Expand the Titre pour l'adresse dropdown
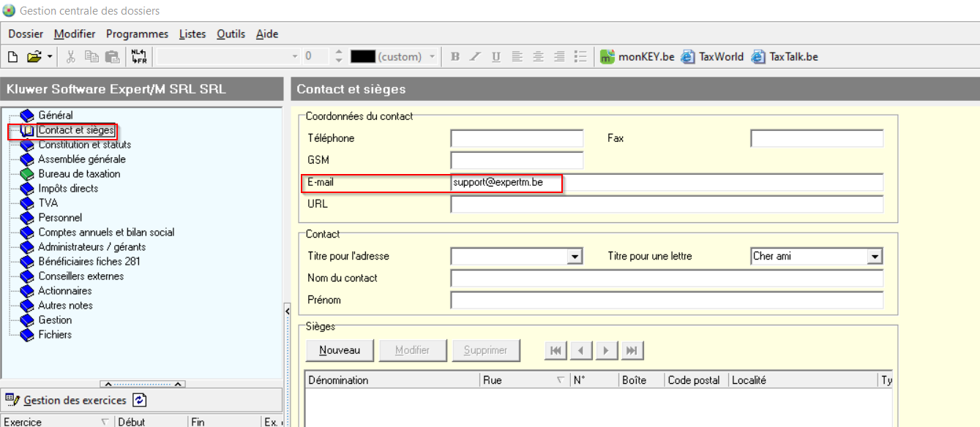The width and height of the screenshot is (980, 427). (576, 257)
